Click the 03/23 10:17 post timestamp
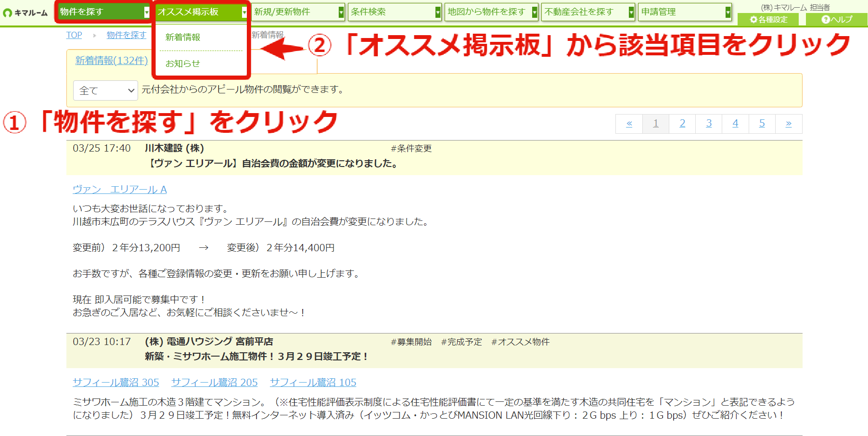The height and width of the screenshot is (436, 868). click(x=102, y=342)
